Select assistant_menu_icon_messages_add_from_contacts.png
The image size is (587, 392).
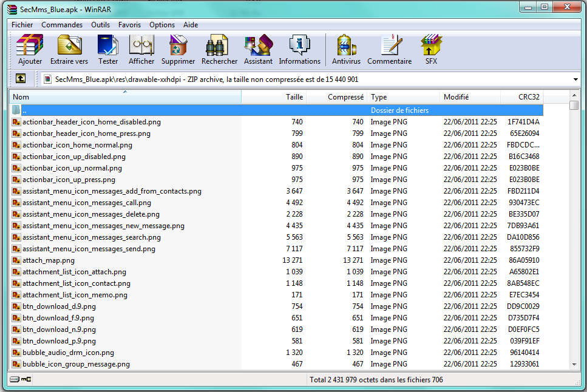coord(112,191)
